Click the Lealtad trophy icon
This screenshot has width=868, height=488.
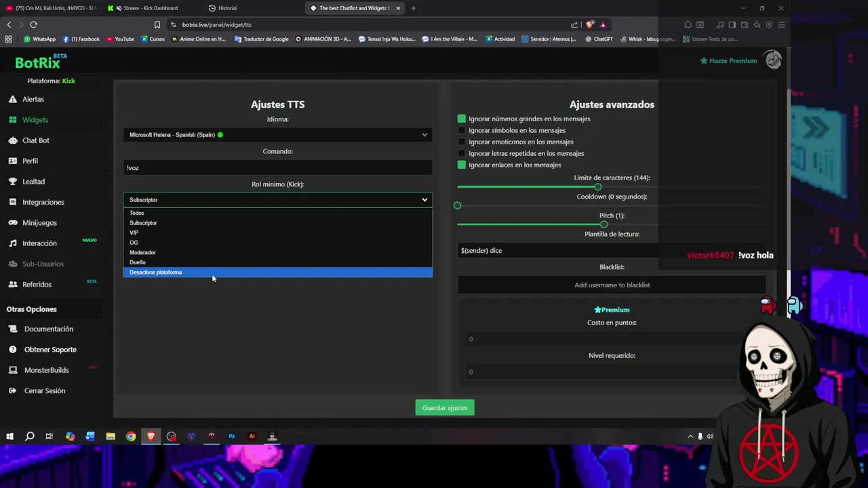[x=13, y=182]
